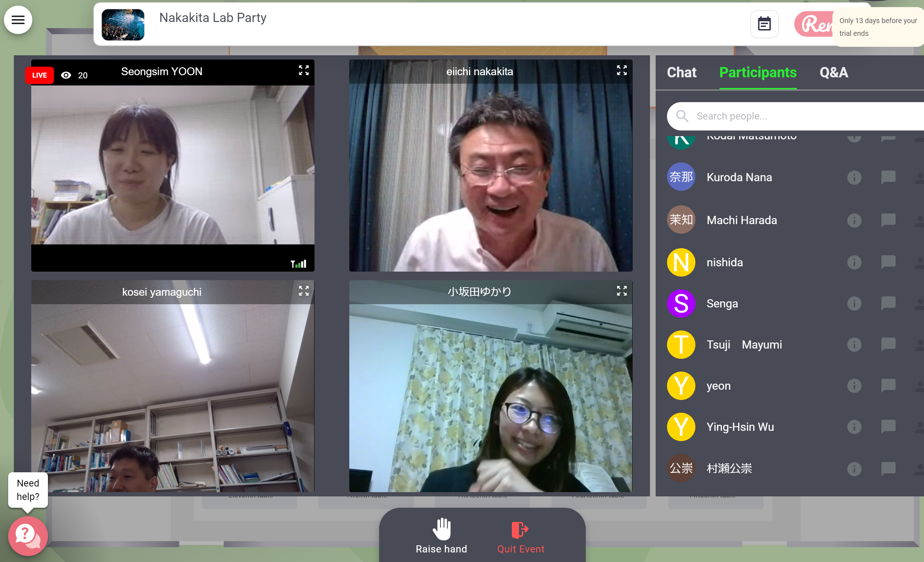Viewport: 924px width, 562px height.
Task: Open the event schedule calendar icon
Action: pos(764,24)
